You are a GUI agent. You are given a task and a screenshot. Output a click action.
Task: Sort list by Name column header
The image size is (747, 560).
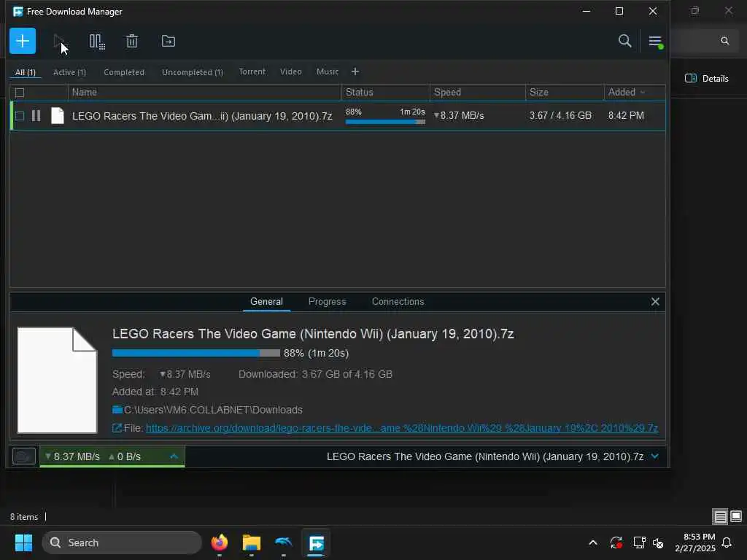205,93
